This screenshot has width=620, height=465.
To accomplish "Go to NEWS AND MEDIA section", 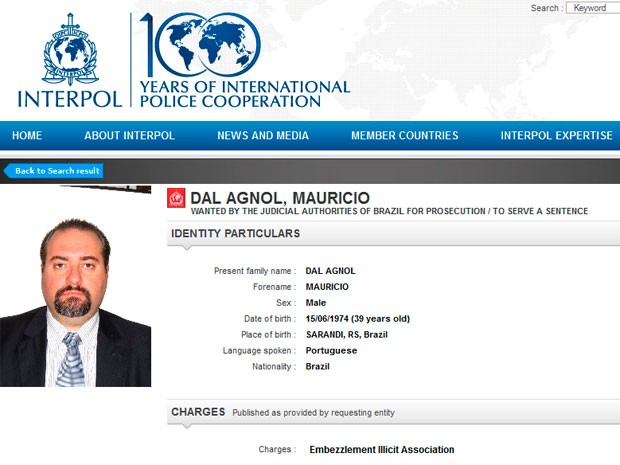I will click(263, 136).
